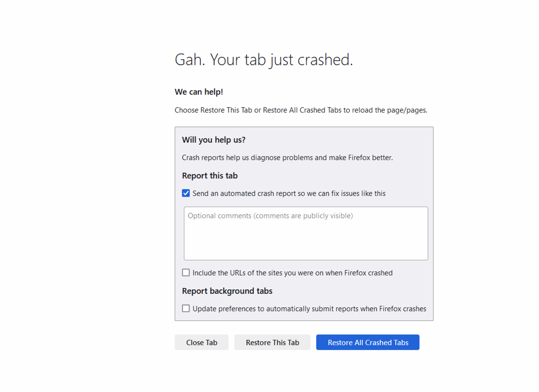The image size is (539, 392).
Task: Click the 'Update preferences to automatically submit' label
Action: tap(309, 309)
